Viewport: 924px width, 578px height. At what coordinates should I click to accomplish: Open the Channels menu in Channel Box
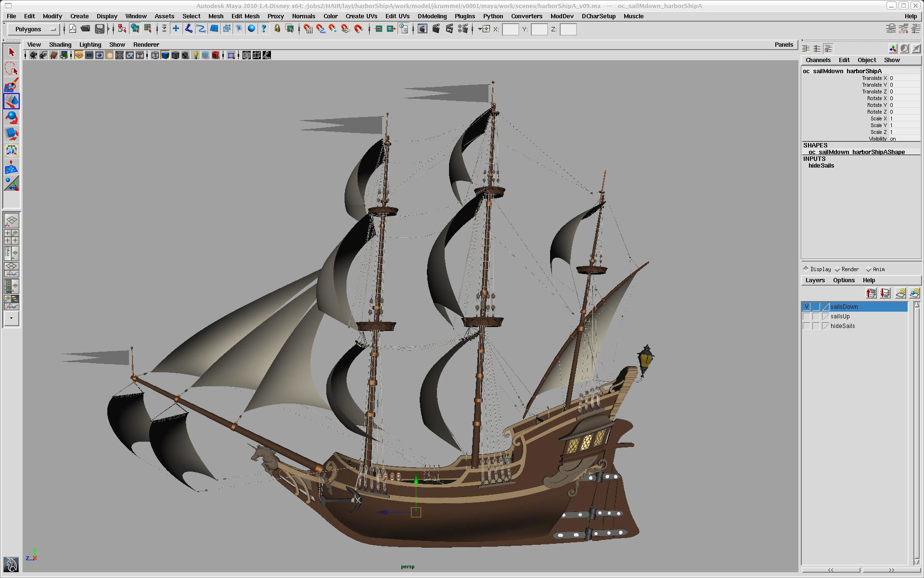(x=818, y=60)
